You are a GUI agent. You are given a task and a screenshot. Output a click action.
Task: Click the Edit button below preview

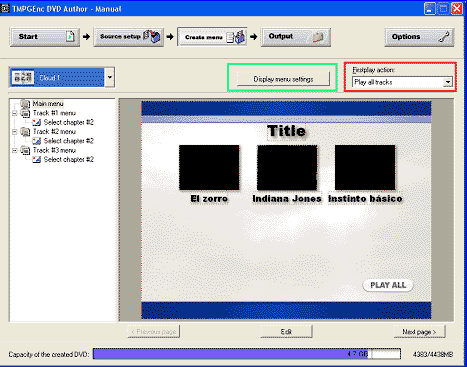tap(286, 332)
